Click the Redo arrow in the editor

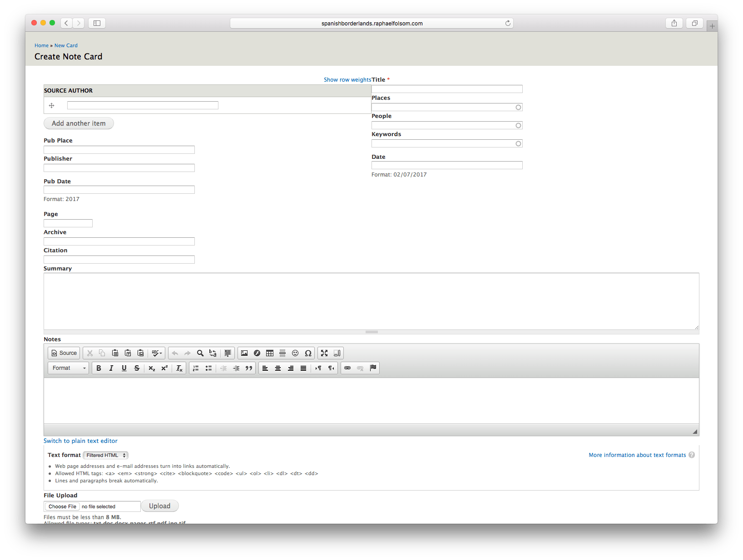click(x=188, y=353)
